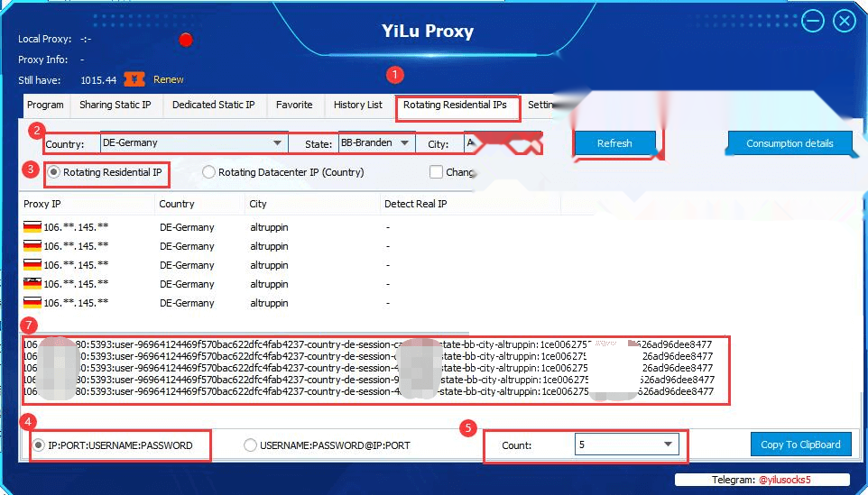
Task: Click the 1015.44 balance value
Action: click(x=98, y=80)
